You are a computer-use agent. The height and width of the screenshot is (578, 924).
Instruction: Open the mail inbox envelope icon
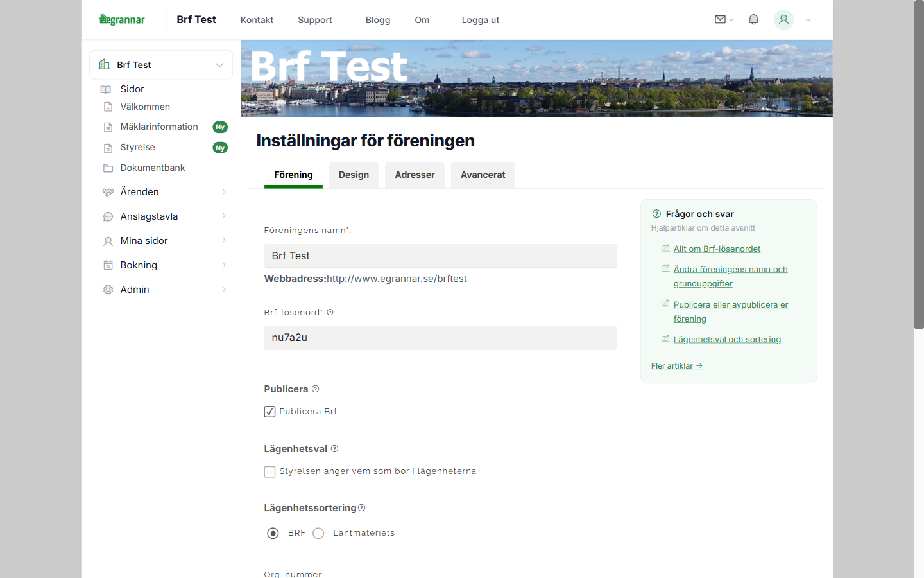[x=720, y=20]
